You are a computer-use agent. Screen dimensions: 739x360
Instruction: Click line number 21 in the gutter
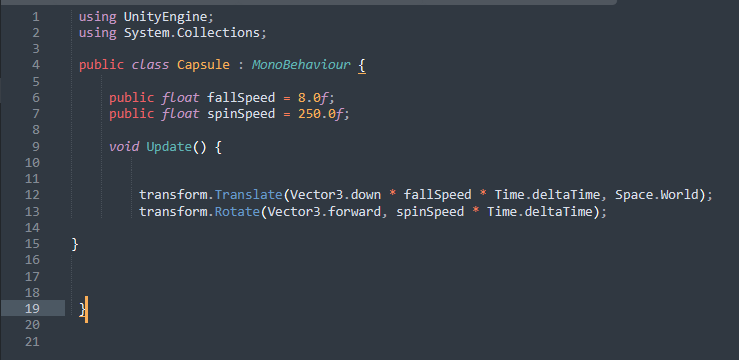pyautogui.click(x=33, y=341)
